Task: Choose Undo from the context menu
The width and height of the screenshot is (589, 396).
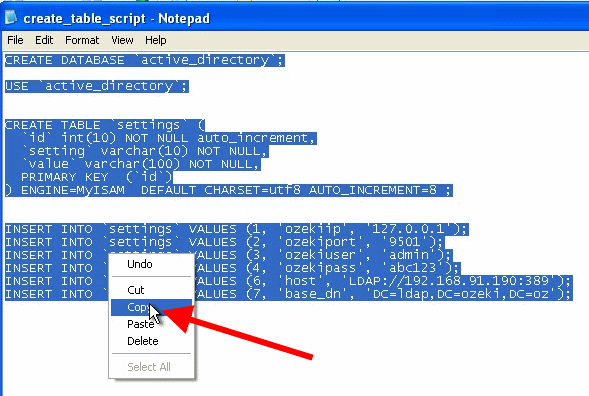Action: (151, 264)
